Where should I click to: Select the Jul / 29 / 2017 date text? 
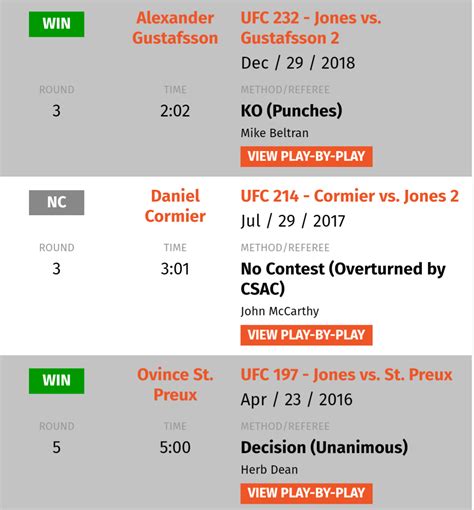293,221
